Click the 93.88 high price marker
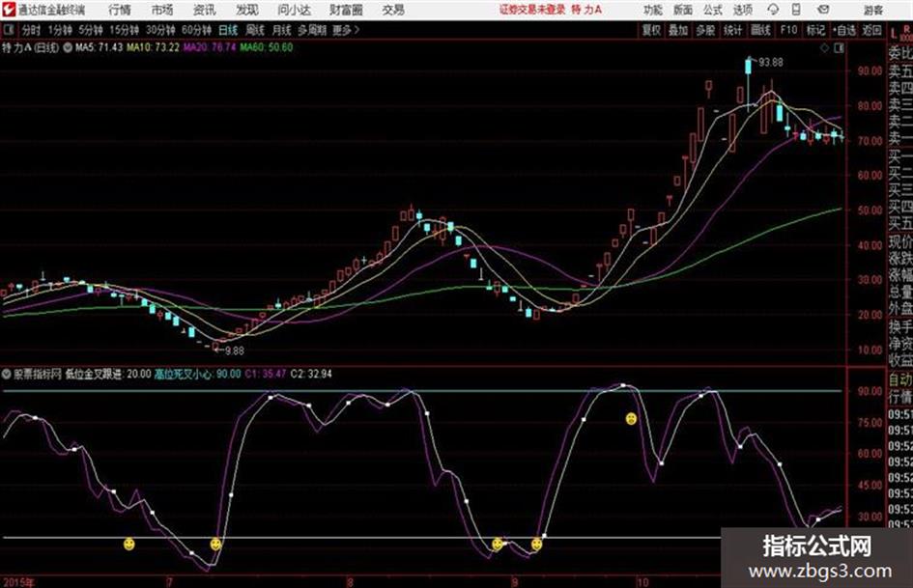Viewport: 913px width, 588px height. pyautogui.click(x=771, y=63)
